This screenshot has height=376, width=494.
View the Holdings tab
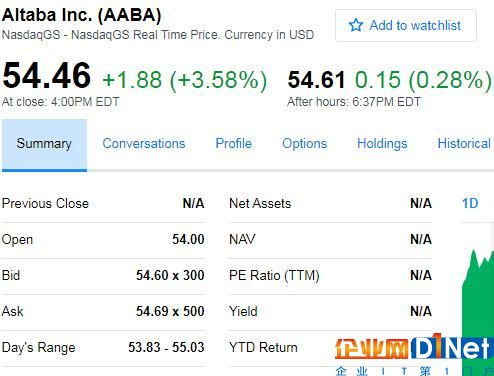click(382, 144)
